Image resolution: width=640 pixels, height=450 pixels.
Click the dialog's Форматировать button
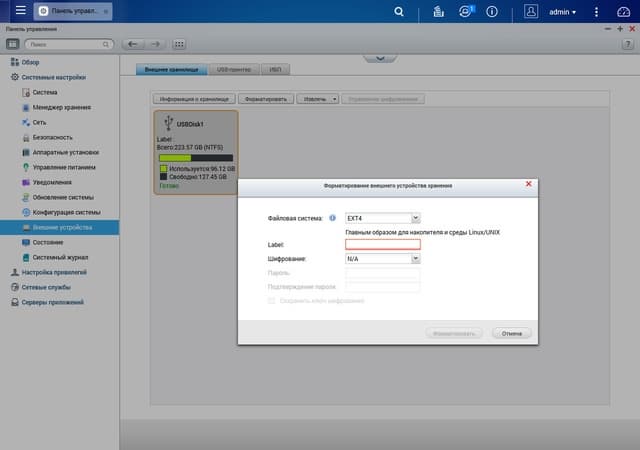tap(454, 333)
